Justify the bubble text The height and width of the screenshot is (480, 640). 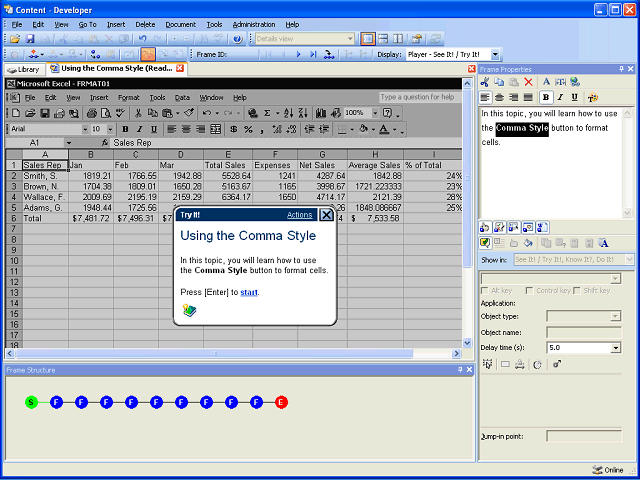528,97
